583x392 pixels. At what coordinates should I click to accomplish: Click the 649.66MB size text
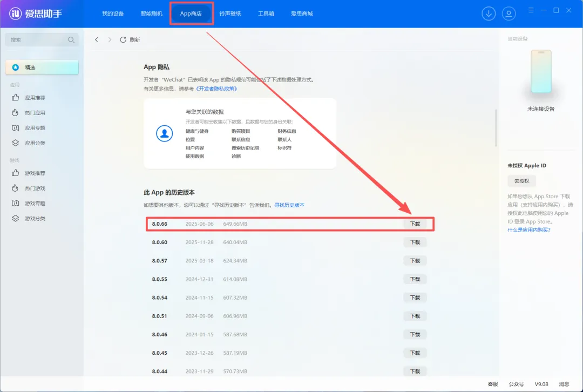coord(235,224)
